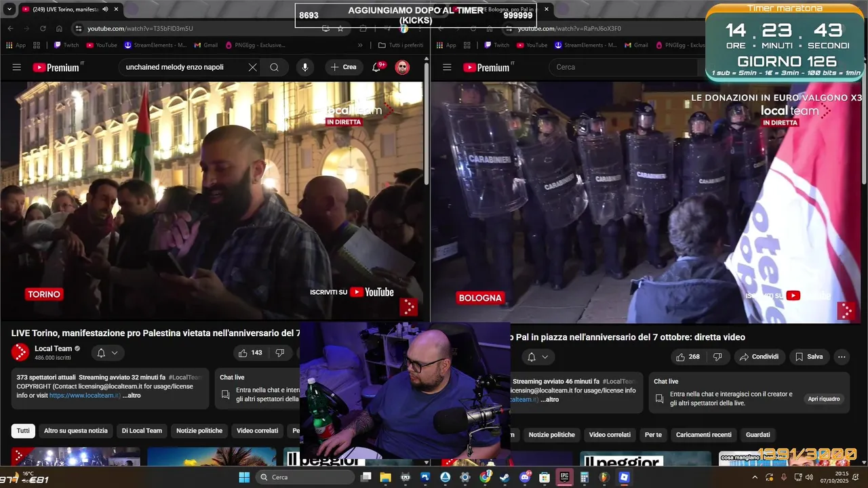
Task: Open the tab search dropdown arrow
Action: click(x=9, y=9)
